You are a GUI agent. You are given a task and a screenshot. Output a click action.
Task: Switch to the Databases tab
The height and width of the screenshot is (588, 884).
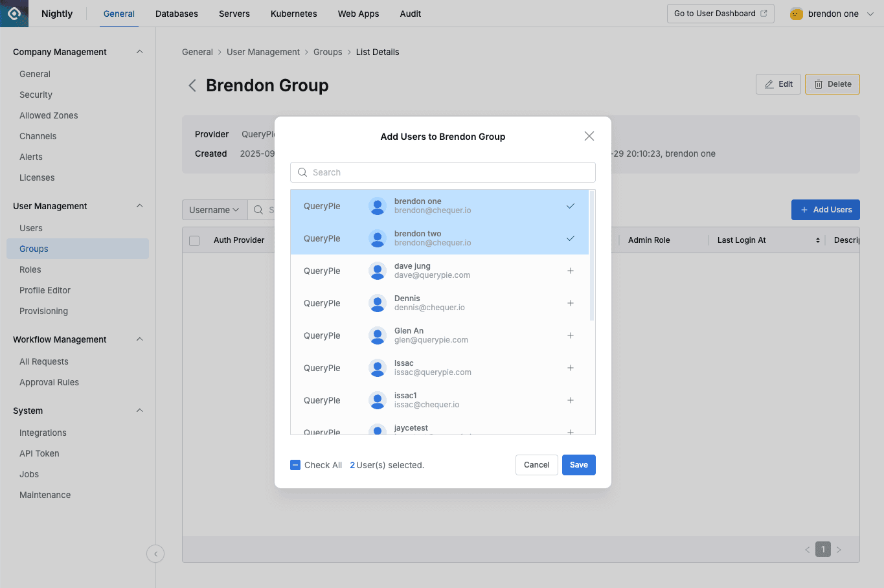click(x=176, y=13)
